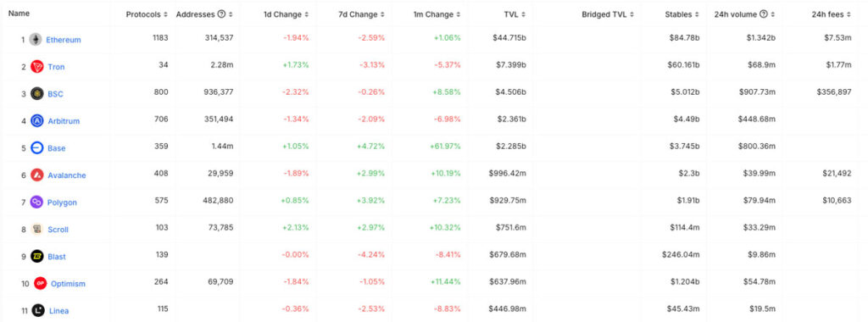Click the Arbitrum logo icon

(x=37, y=120)
